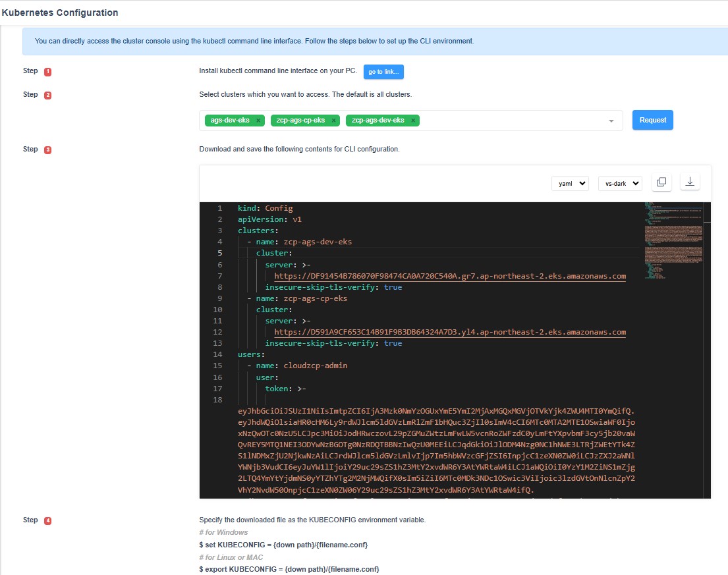The width and height of the screenshot is (728, 575).
Task: Select the zcp-ags-cp-eks tag label
Action: click(300, 120)
